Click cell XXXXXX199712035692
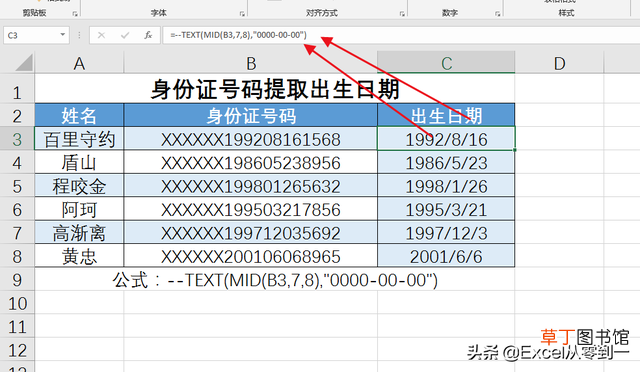Image resolution: width=640 pixels, height=372 pixels. [251, 233]
